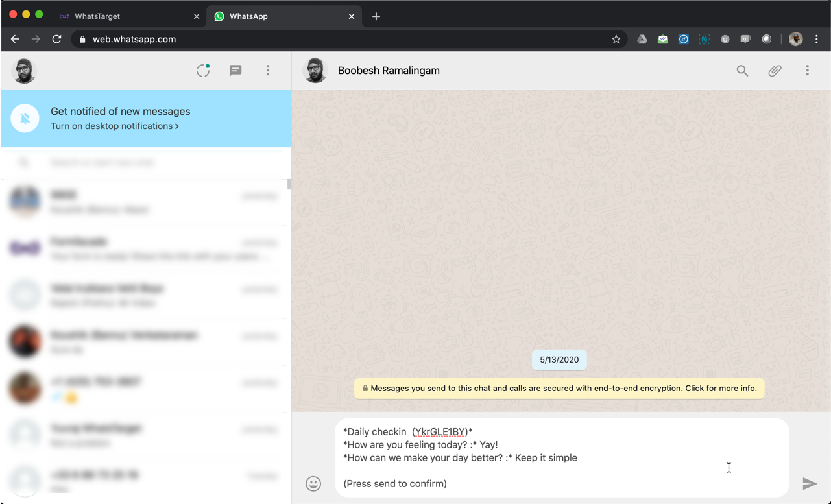Open Chrome's three-dot browser menu

click(x=817, y=40)
